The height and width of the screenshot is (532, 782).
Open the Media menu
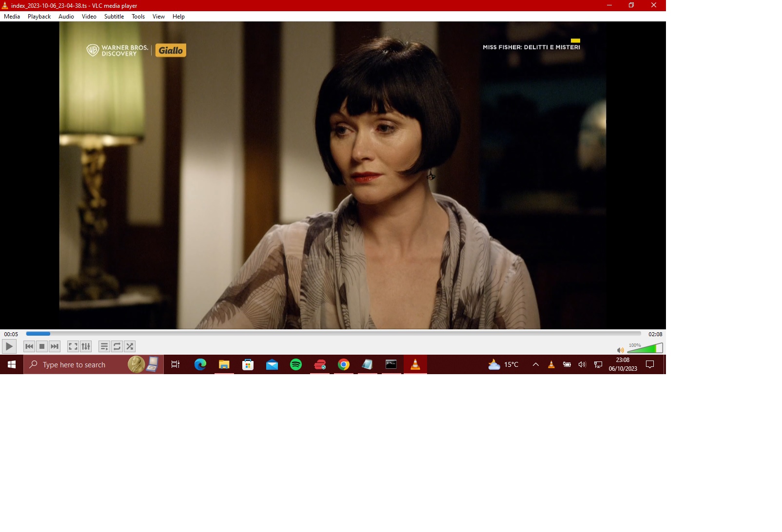click(12, 17)
